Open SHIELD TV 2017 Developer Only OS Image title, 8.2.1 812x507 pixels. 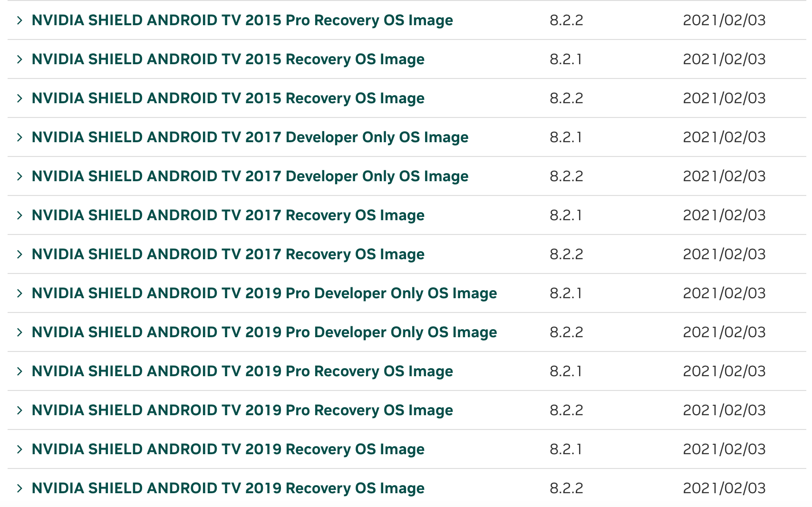tap(250, 137)
